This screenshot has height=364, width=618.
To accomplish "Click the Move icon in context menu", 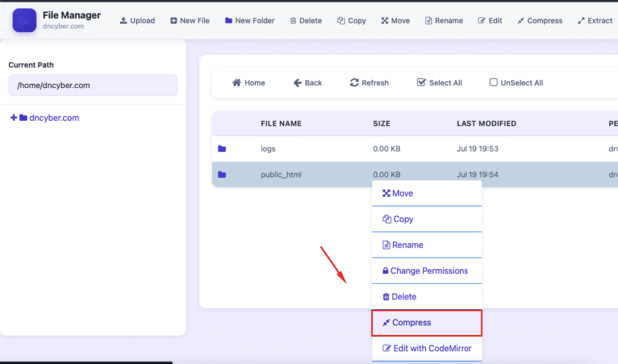I will (386, 193).
